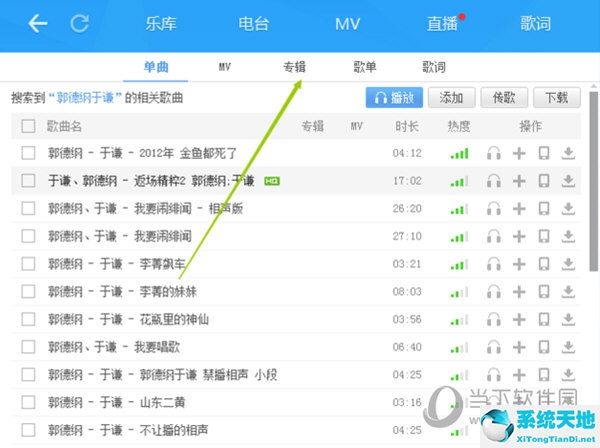This screenshot has height=448, width=600.
Task: Send 金鱼都死了 to phone icon
Action: point(544,153)
